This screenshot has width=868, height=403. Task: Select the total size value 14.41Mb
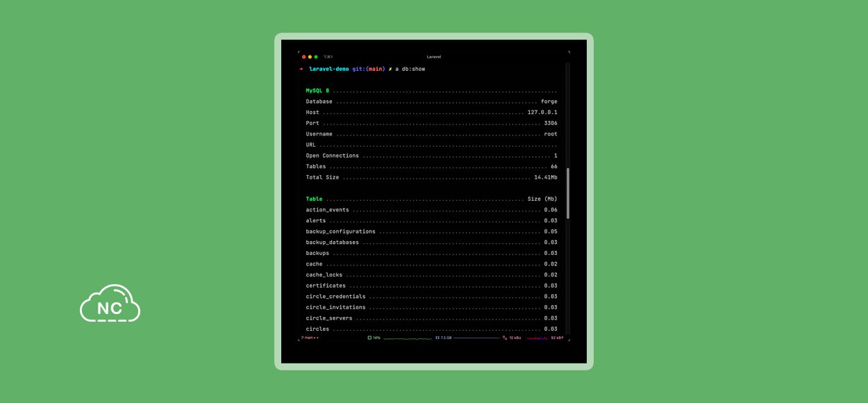click(x=546, y=177)
